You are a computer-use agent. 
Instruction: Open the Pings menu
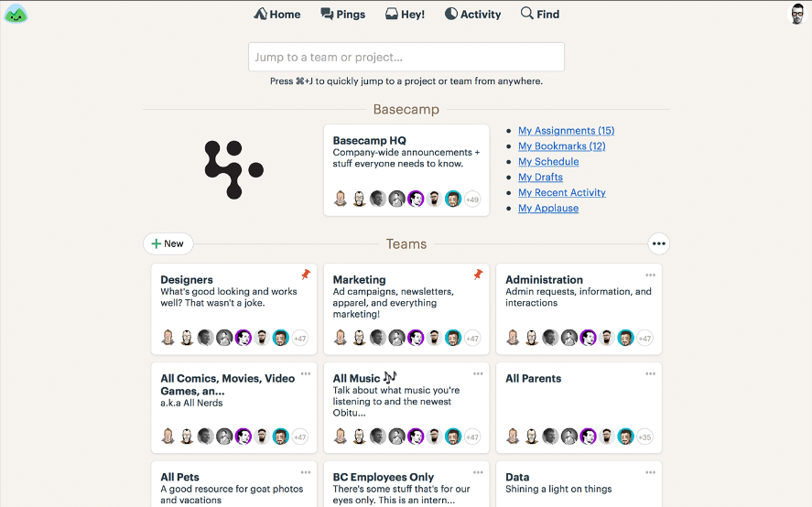pos(342,14)
